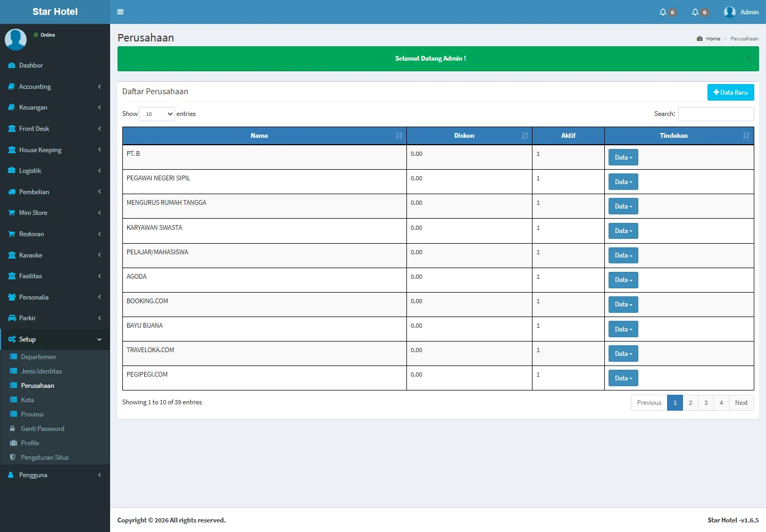Close the Selamat Datang Admin banner

[748, 59]
